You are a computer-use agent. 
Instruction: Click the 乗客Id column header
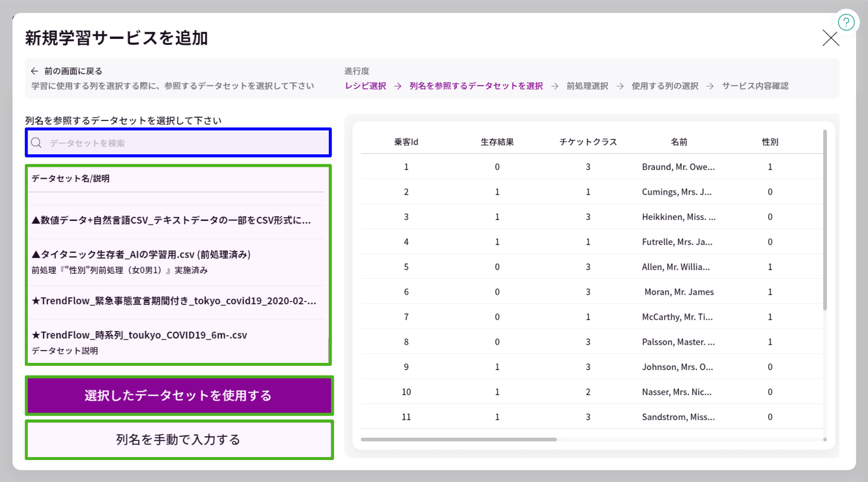(406, 142)
